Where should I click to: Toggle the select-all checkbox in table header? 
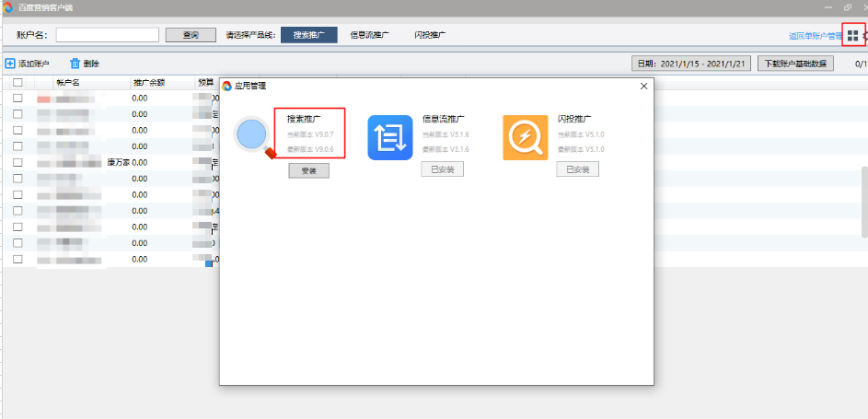[17, 82]
